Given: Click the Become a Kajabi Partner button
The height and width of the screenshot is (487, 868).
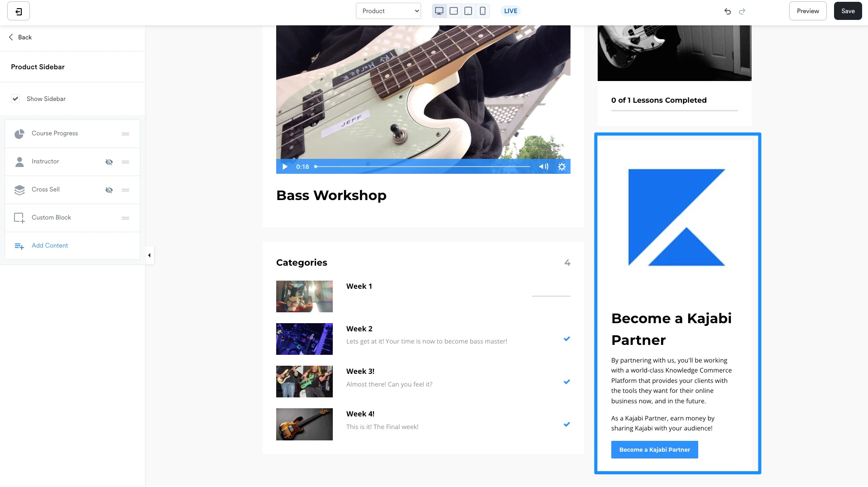Looking at the screenshot, I should [x=654, y=449].
